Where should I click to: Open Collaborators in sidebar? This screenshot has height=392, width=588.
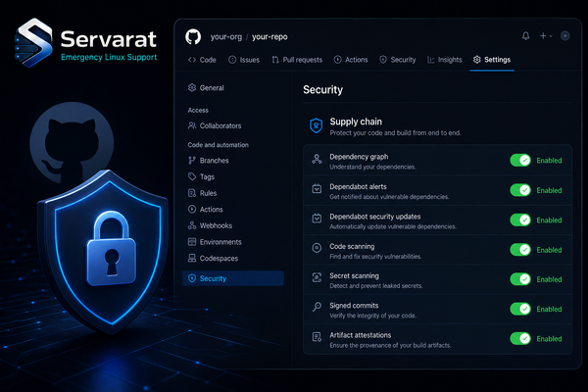click(x=215, y=125)
